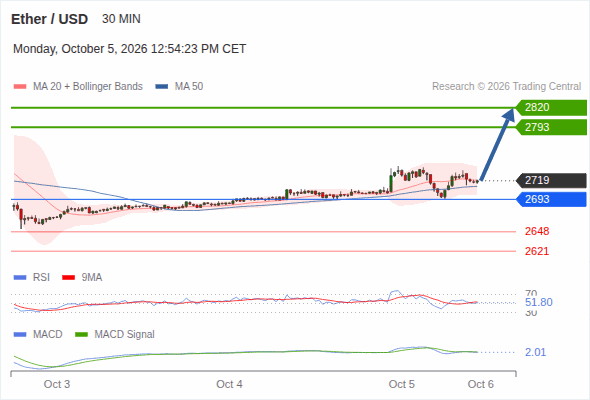Click the 'MA 50' legend label
The image size is (590, 400).
point(189,87)
